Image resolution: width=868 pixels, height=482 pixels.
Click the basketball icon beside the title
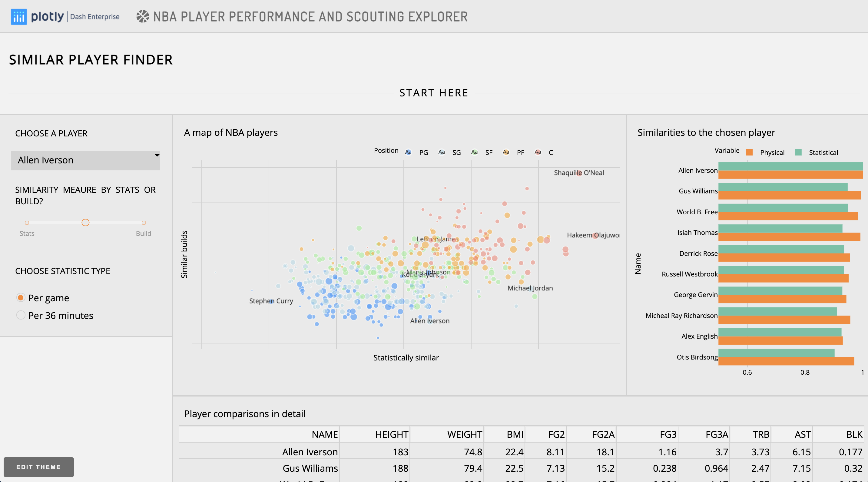[143, 17]
